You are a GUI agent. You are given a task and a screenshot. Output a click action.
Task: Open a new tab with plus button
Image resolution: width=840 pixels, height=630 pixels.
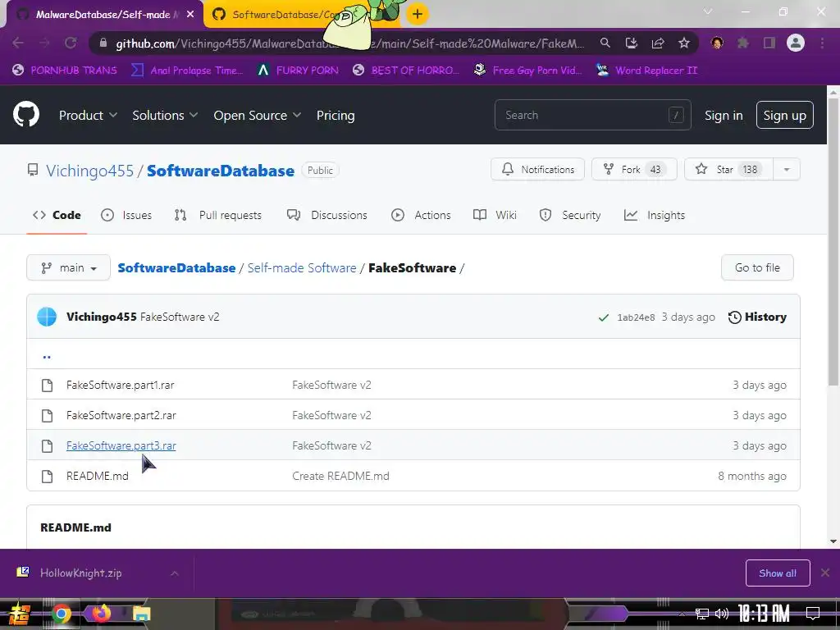coord(418,14)
